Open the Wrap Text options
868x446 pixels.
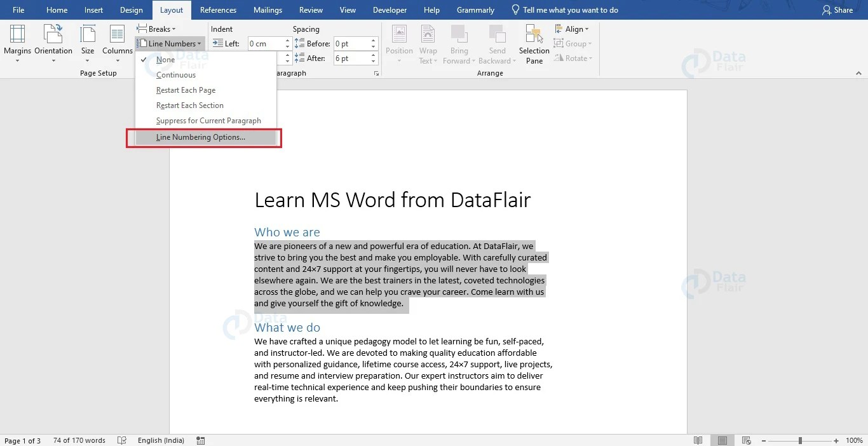pos(428,43)
